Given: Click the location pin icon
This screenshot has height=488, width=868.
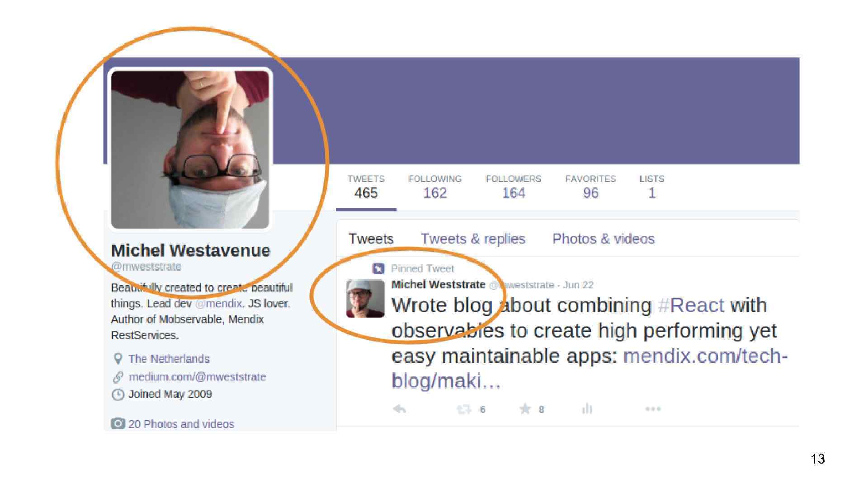Looking at the screenshot, I should click(x=118, y=359).
